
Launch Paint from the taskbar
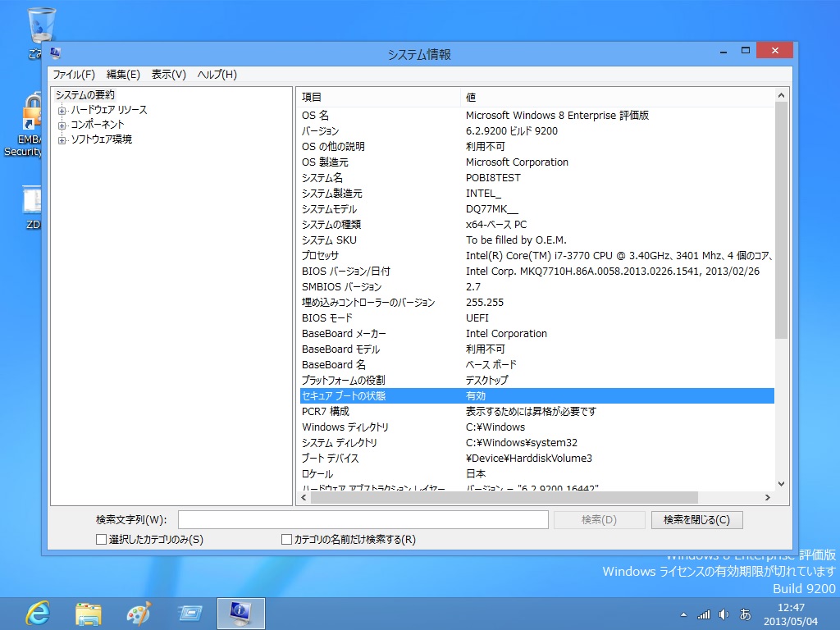(x=139, y=613)
